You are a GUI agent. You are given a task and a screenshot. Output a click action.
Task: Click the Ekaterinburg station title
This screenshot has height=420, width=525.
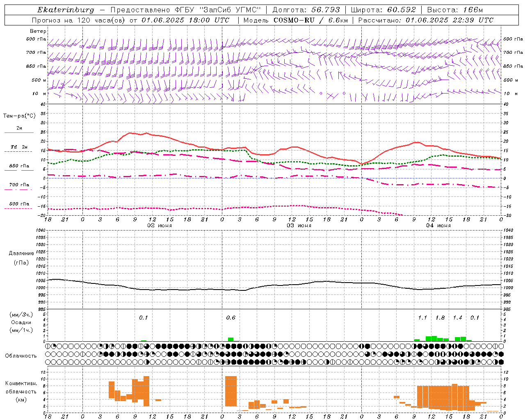pos(66,10)
